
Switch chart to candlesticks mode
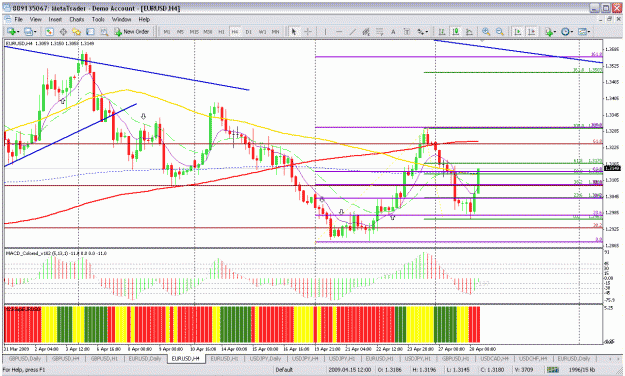(x=455, y=31)
